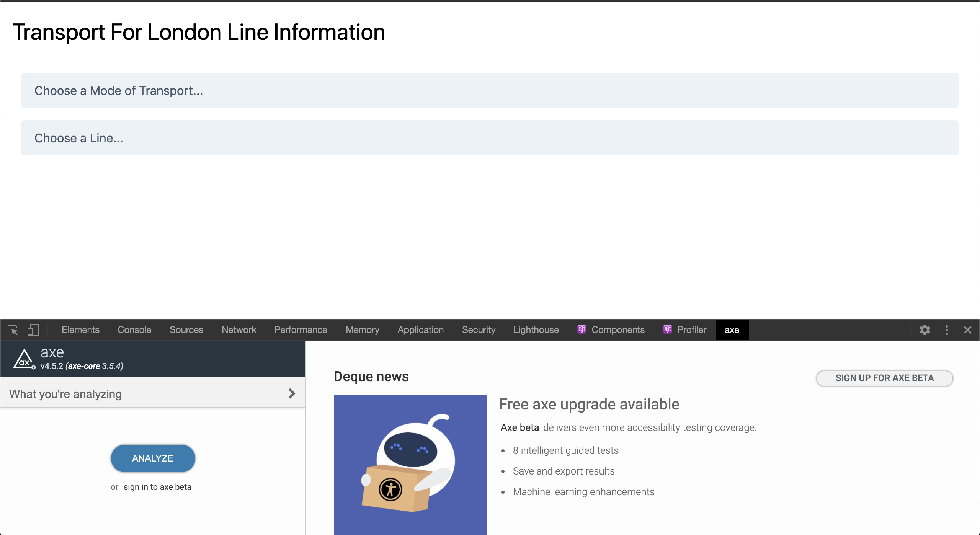This screenshot has height=535, width=980.
Task: Open the Choose a Mode of Transport dropdown
Action: 490,90
